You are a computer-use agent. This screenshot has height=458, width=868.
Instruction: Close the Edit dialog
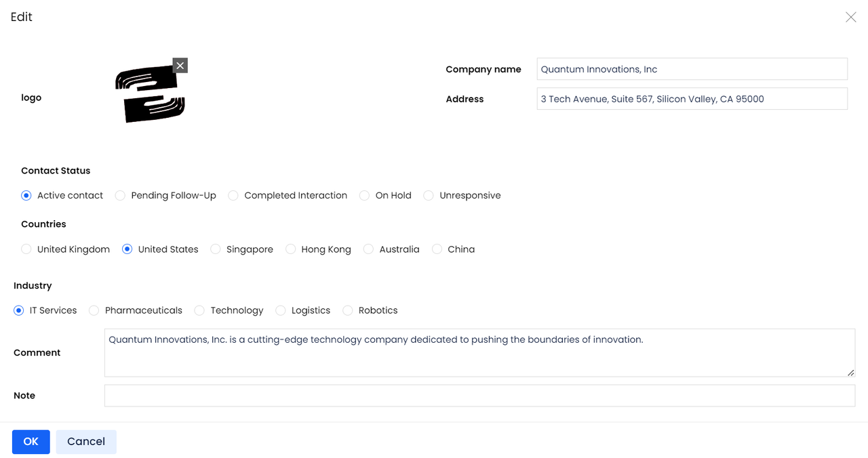coord(850,18)
